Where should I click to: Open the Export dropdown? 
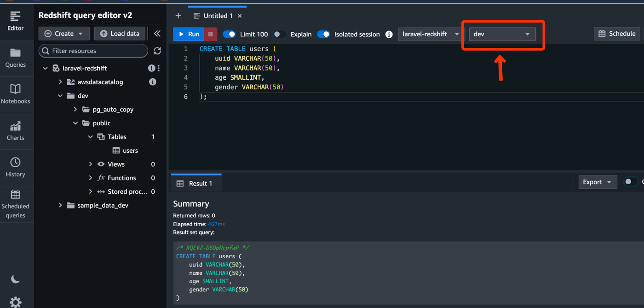coord(598,182)
